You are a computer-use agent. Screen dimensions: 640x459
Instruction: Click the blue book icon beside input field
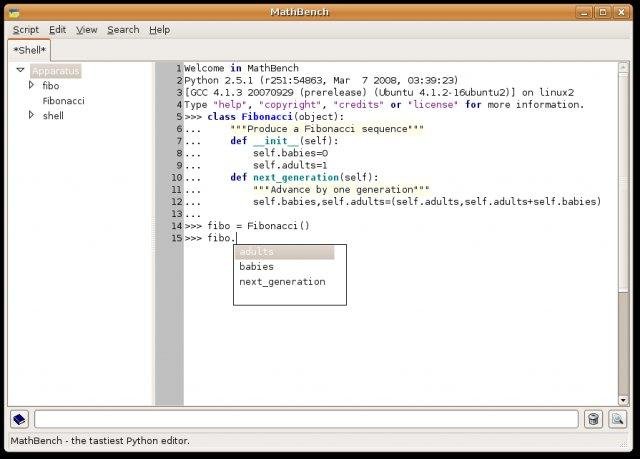19,419
